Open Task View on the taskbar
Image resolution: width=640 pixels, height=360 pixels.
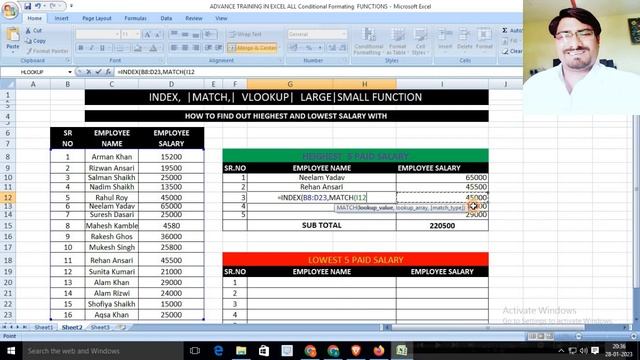tap(195, 351)
